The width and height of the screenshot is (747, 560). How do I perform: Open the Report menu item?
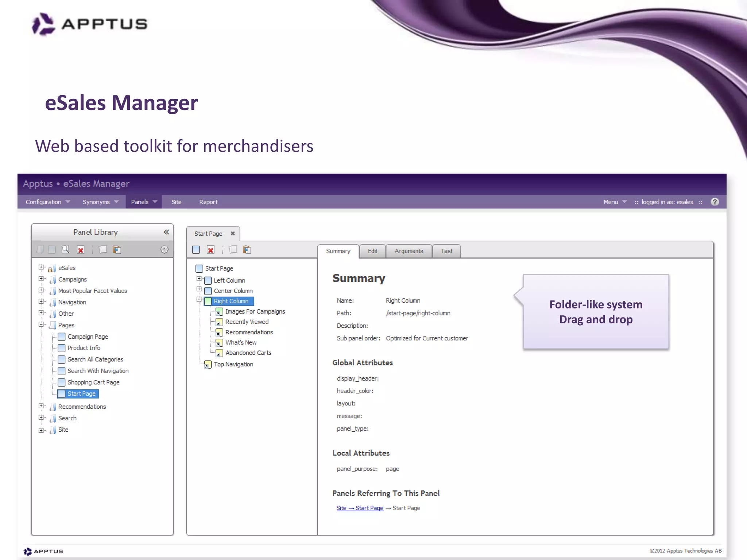point(208,202)
